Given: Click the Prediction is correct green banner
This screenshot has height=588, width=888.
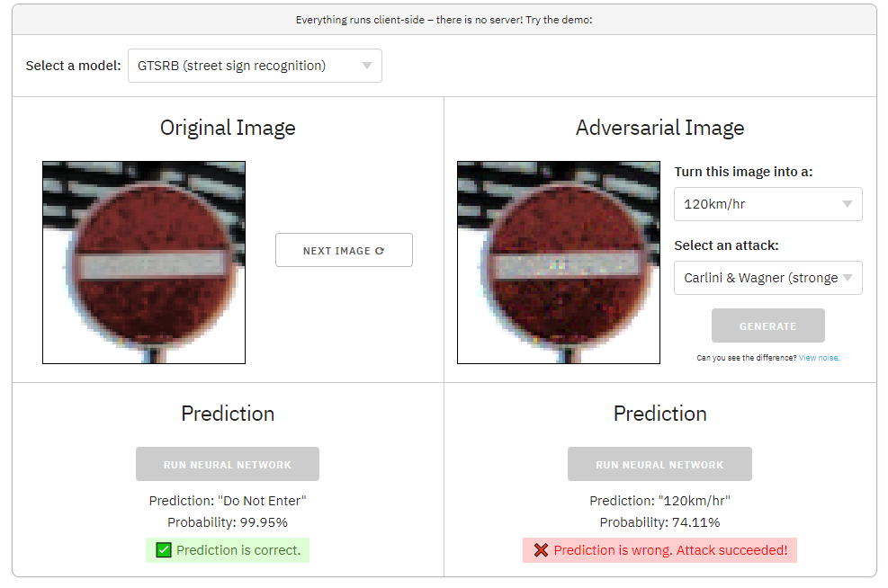Looking at the screenshot, I should coord(228,550).
